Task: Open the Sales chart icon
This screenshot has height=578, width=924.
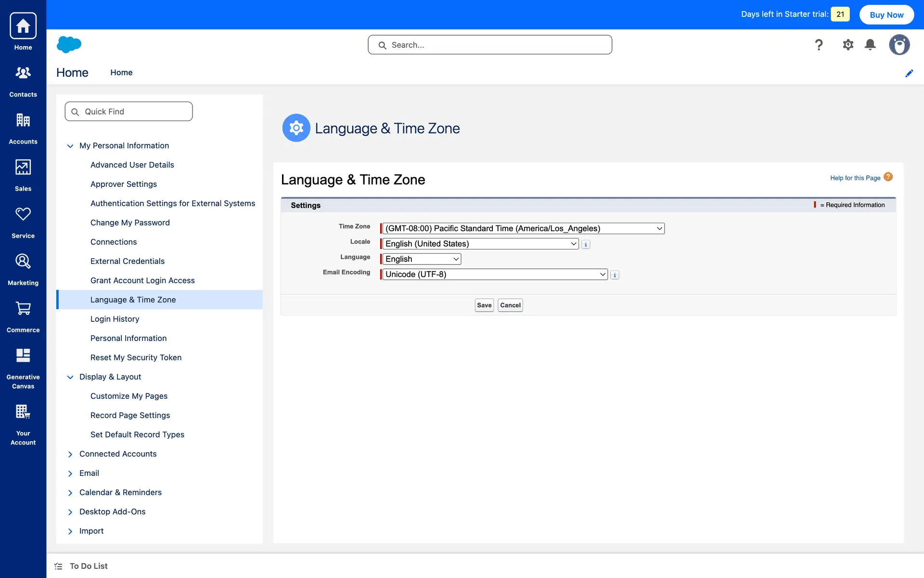Action: point(23,168)
